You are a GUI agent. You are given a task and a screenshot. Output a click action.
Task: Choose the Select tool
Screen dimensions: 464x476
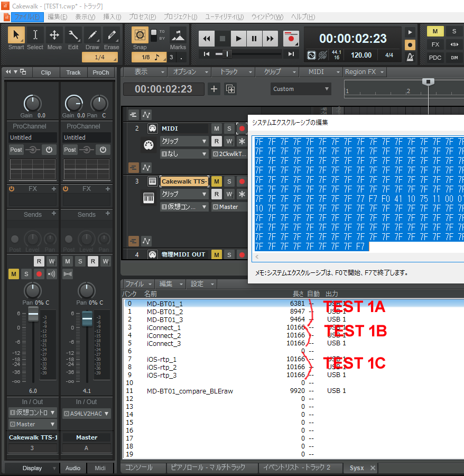coord(35,38)
